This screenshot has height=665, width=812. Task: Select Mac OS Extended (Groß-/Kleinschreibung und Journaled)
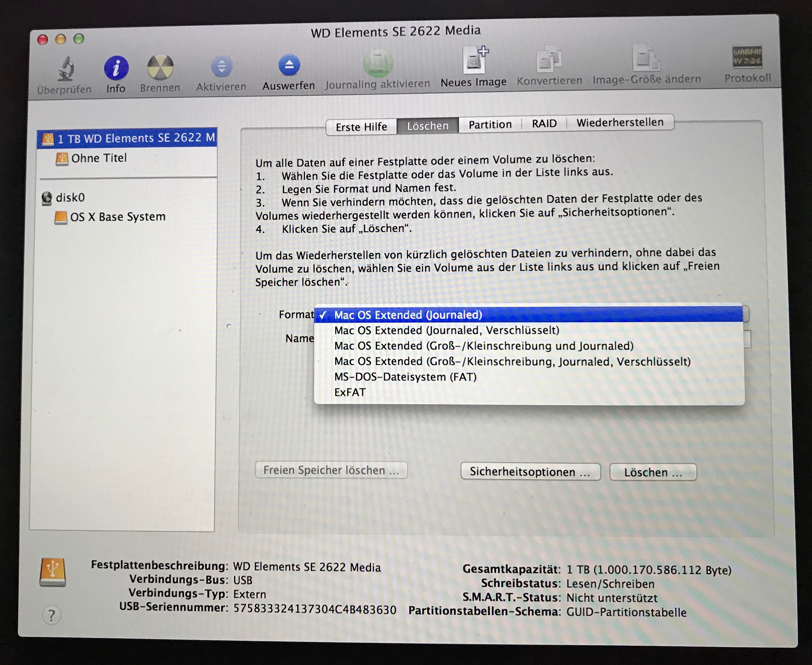pos(484,346)
